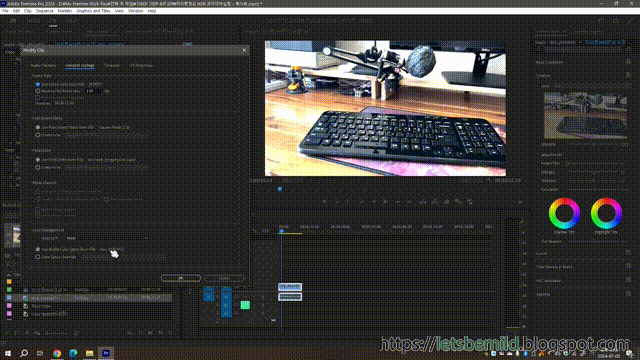640x360 pixels.
Task: Go to Home screen via house icon
Action: tap(13, 20)
